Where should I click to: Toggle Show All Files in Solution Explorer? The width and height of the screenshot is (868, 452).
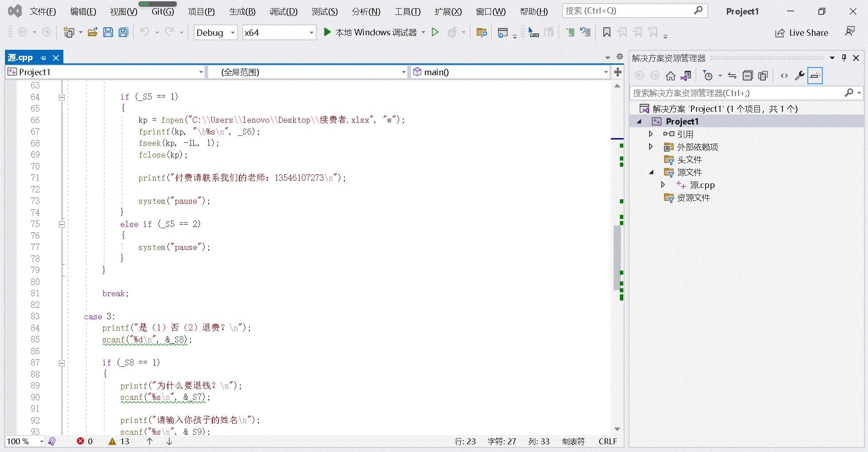point(763,76)
